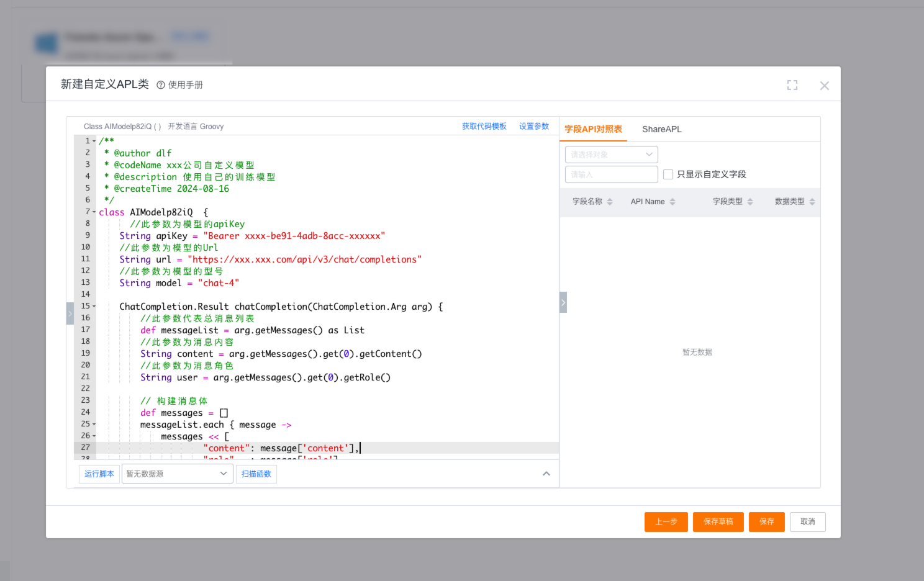Image resolution: width=924 pixels, height=581 pixels.
Task: Collapse the chatCompletion method at line 15
Action: pos(94,307)
